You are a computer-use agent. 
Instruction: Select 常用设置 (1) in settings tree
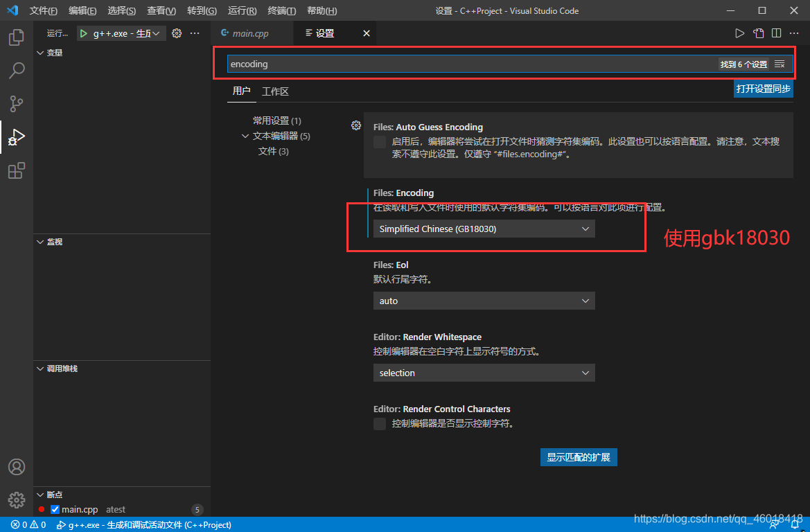(277, 121)
